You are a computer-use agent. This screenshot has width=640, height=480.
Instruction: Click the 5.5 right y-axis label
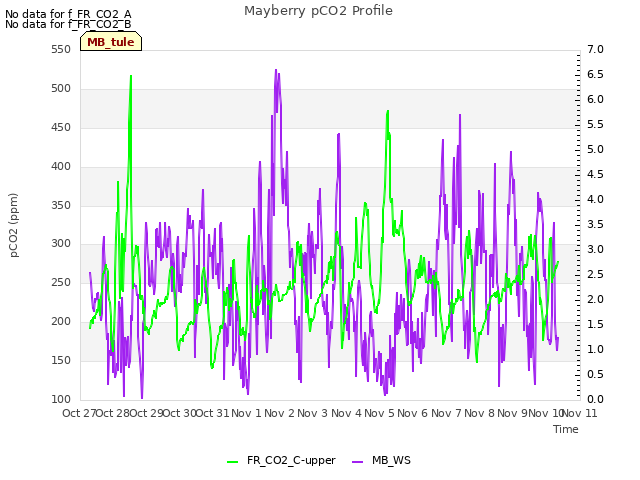tap(595, 124)
